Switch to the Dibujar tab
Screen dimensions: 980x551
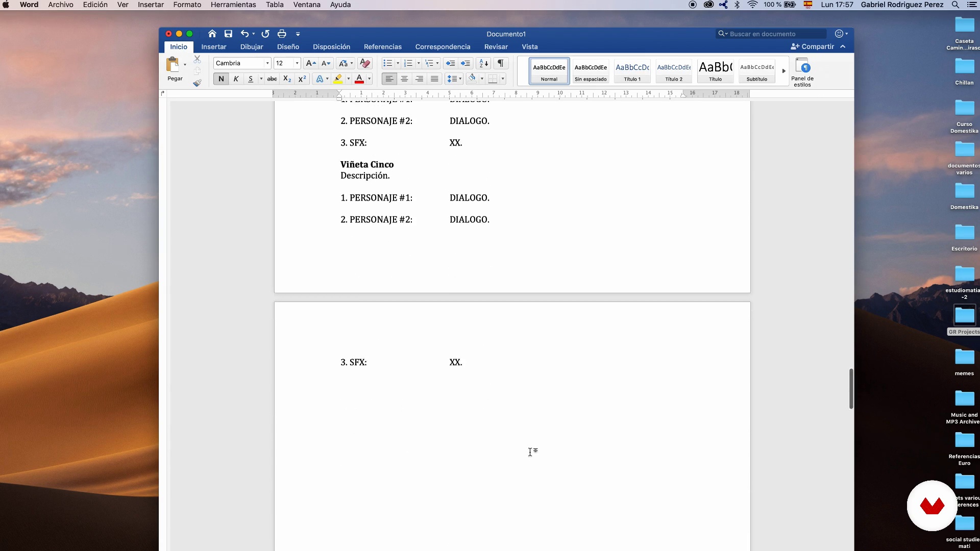252,46
